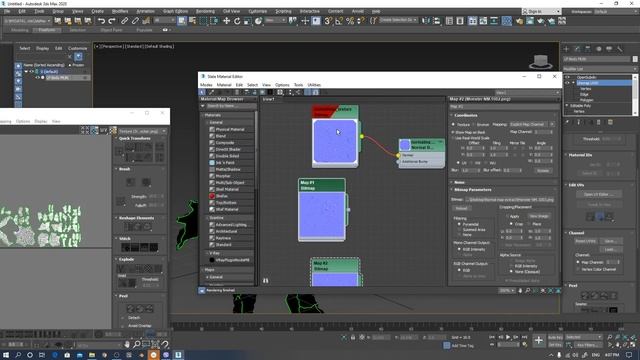Open the Modes menu in Slate Material Editor
Viewport: 640px width, 360px height.
[206, 85]
